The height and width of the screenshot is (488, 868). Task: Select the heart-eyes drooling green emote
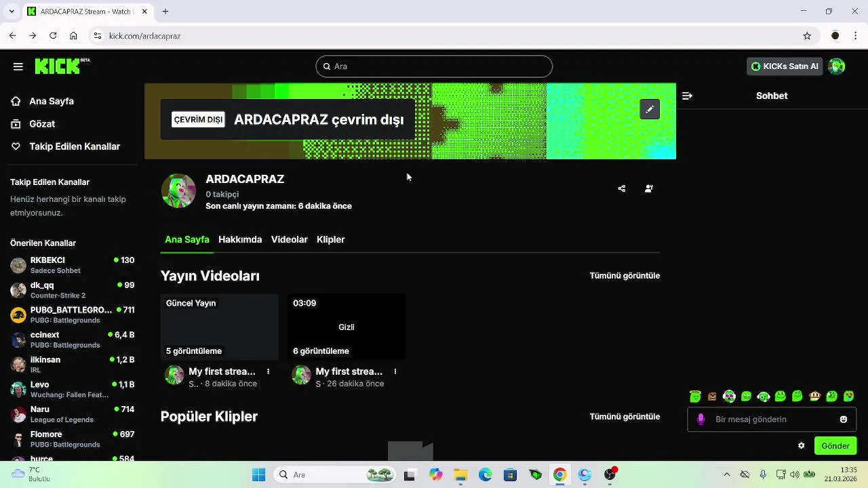click(x=848, y=396)
